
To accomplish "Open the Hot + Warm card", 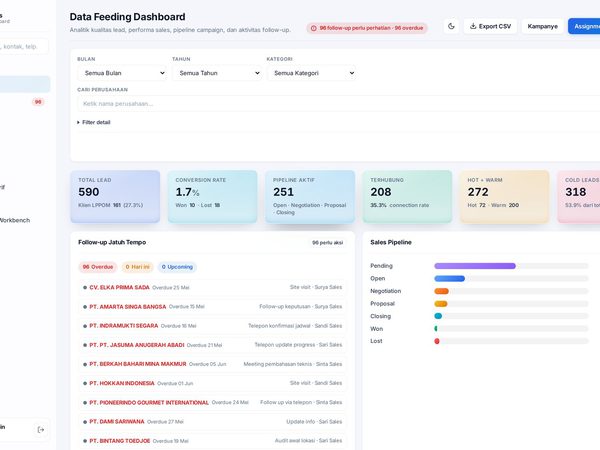I will click(505, 197).
